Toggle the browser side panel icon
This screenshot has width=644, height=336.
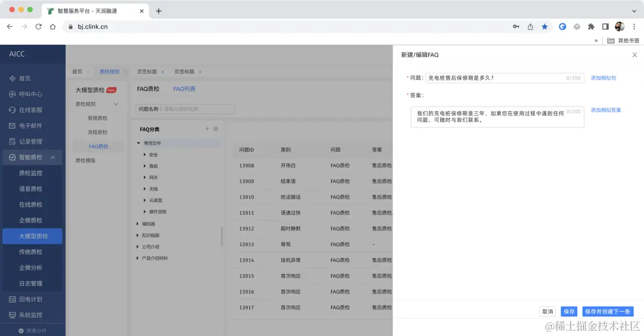[605, 27]
